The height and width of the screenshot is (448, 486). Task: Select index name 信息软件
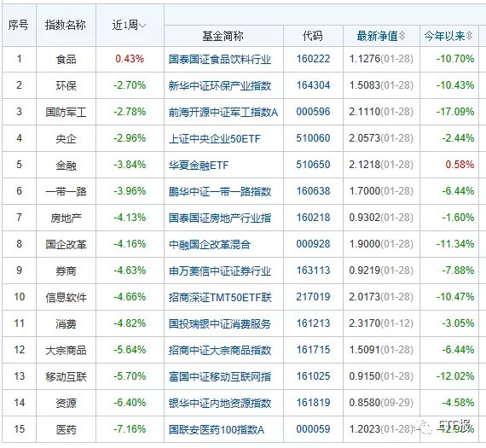66,297
